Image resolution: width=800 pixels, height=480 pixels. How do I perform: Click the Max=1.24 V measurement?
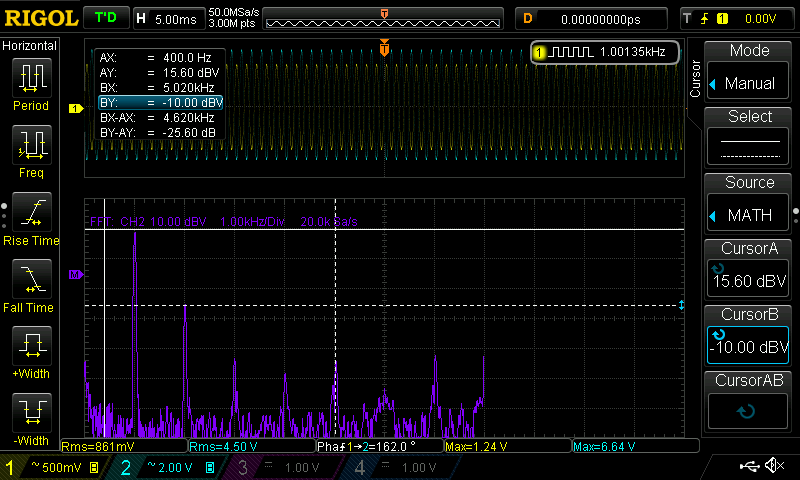(508, 446)
